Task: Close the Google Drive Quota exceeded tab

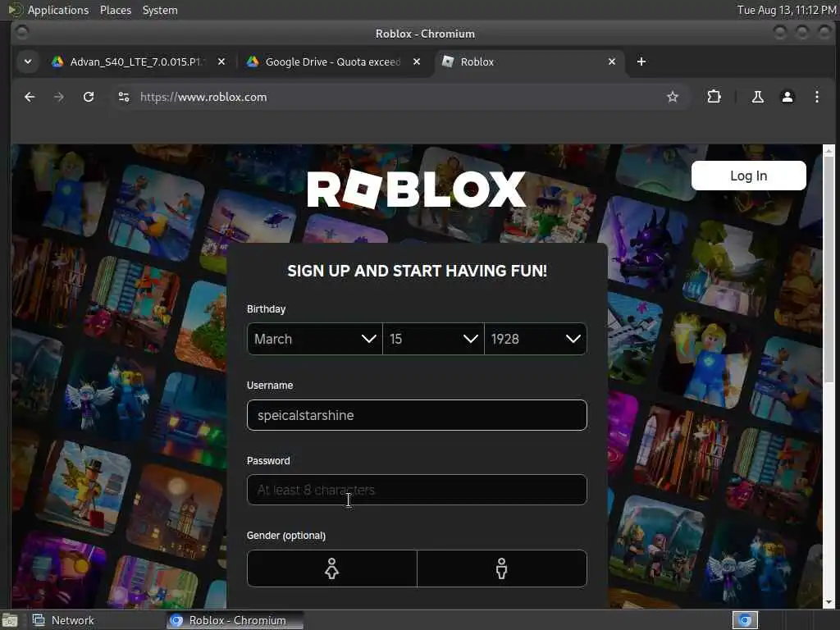Action: (x=416, y=62)
